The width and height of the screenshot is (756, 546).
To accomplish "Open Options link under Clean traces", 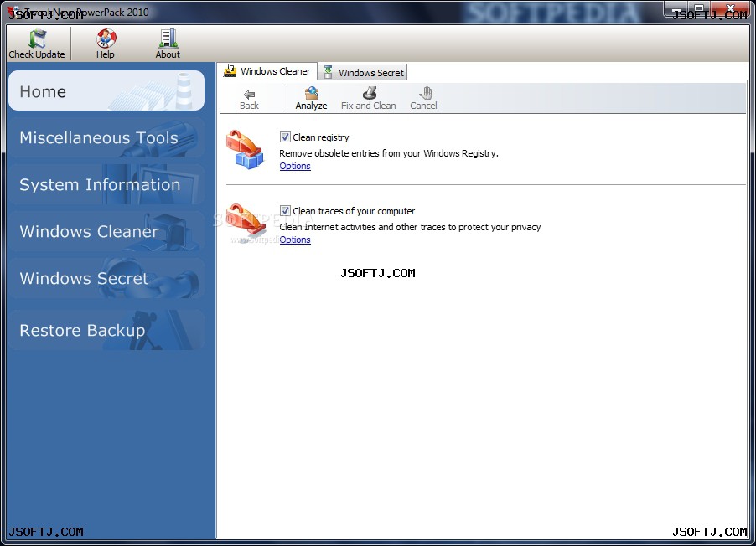I will [x=295, y=240].
